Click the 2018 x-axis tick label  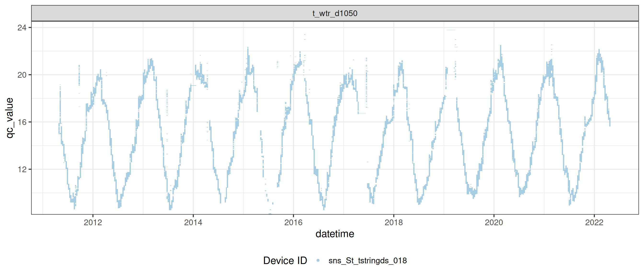(x=393, y=222)
